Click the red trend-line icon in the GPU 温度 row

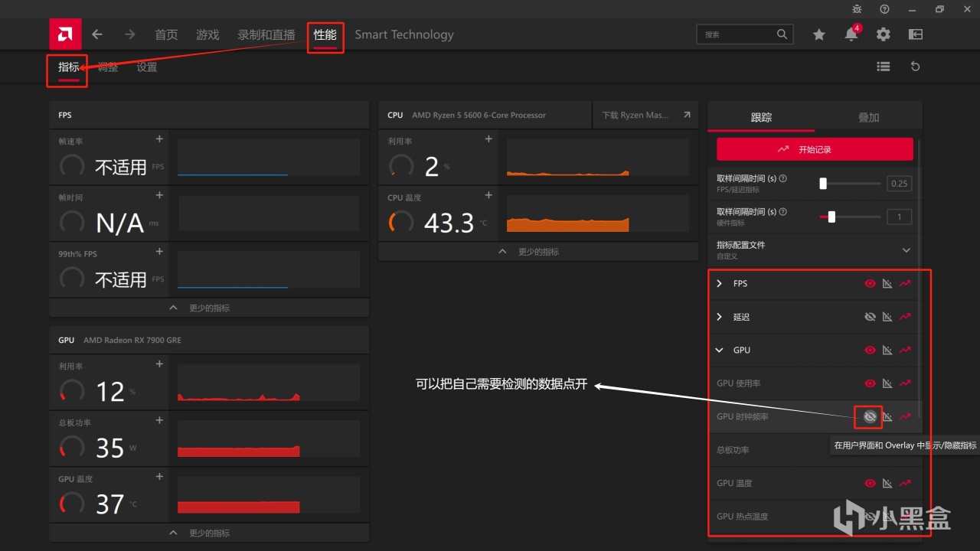pyautogui.click(x=906, y=483)
